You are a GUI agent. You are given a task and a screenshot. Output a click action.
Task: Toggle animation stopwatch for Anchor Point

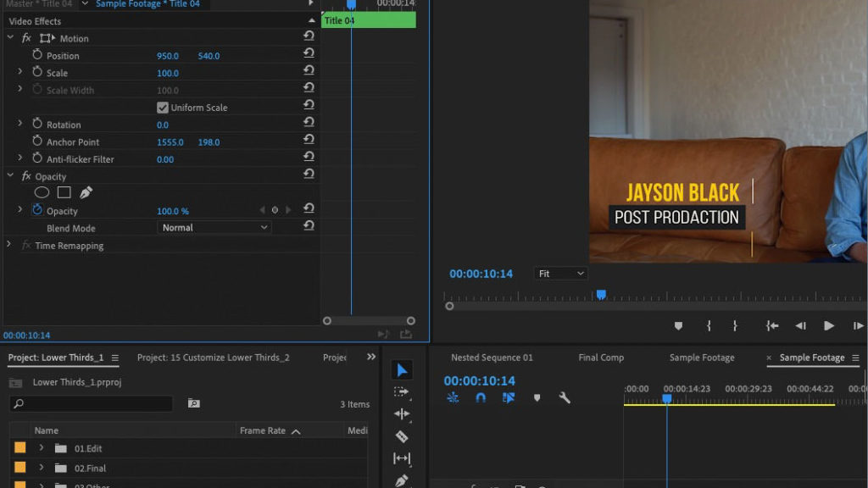click(x=37, y=141)
